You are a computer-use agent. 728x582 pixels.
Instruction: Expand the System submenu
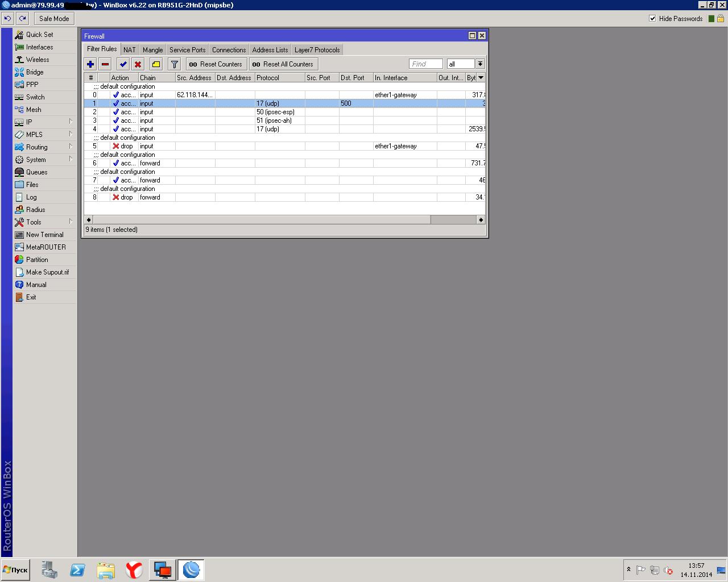click(45, 160)
